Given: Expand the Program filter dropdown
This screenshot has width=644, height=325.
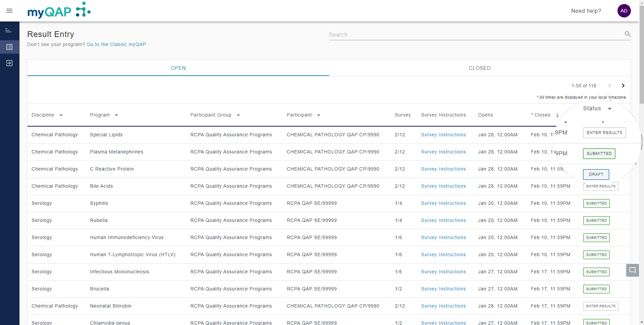Looking at the screenshot, I should click(117, 115).
